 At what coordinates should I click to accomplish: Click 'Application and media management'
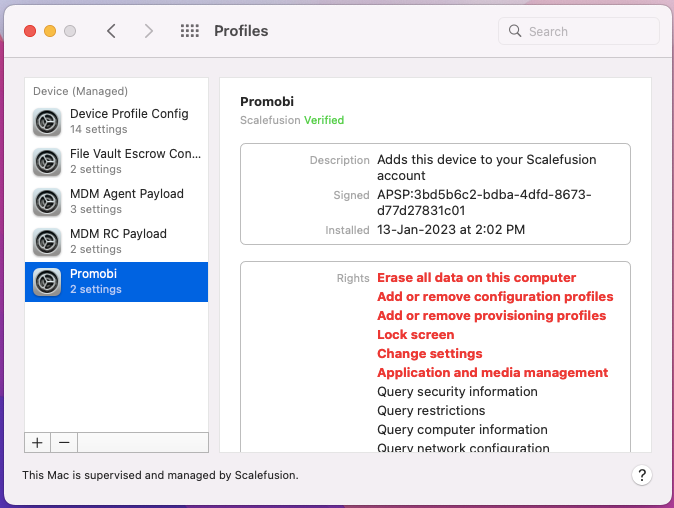[493, 372]
